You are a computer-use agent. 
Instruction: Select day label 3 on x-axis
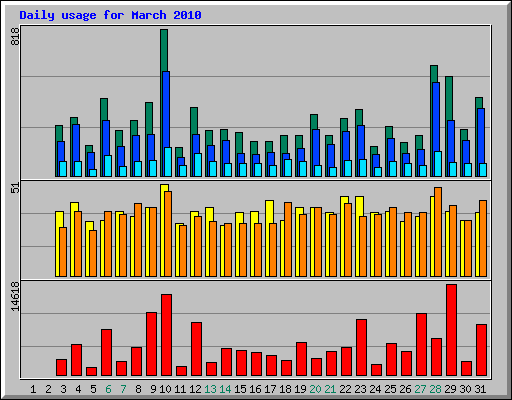(63, 389)
